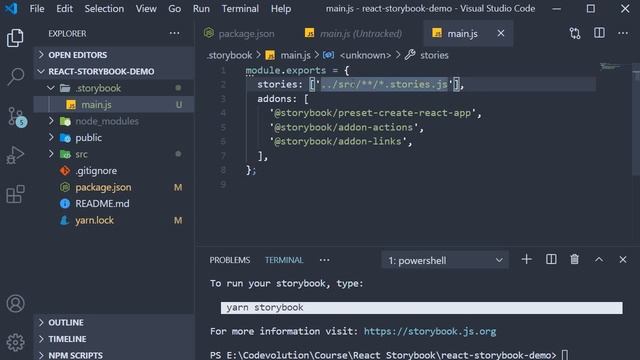Click the highlighted 'yarn storybook' terminal line
This screenshot has height=360, width=640.
click(x=422, y=308)
